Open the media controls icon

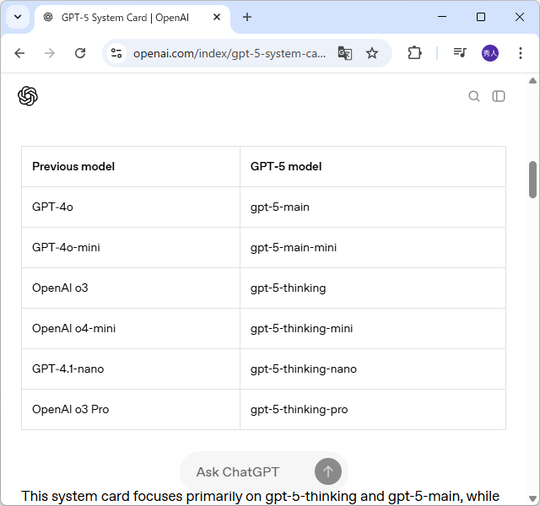(x=460, y=53)
